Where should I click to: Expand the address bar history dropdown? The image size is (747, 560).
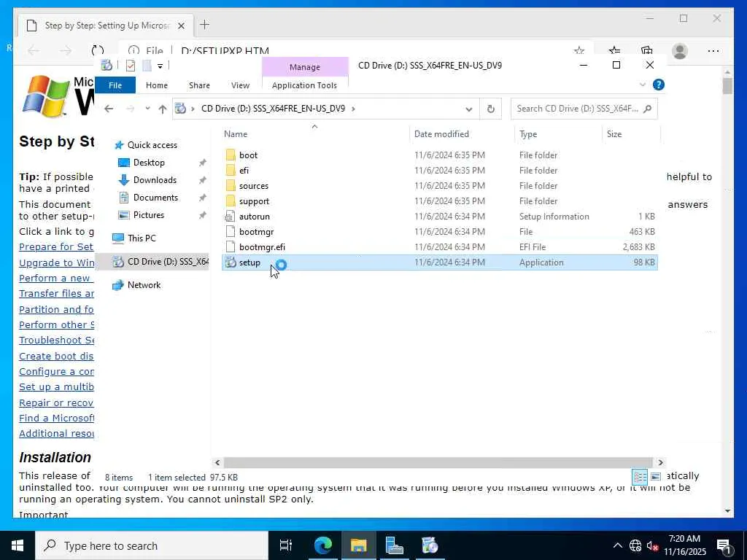[469, 109]
